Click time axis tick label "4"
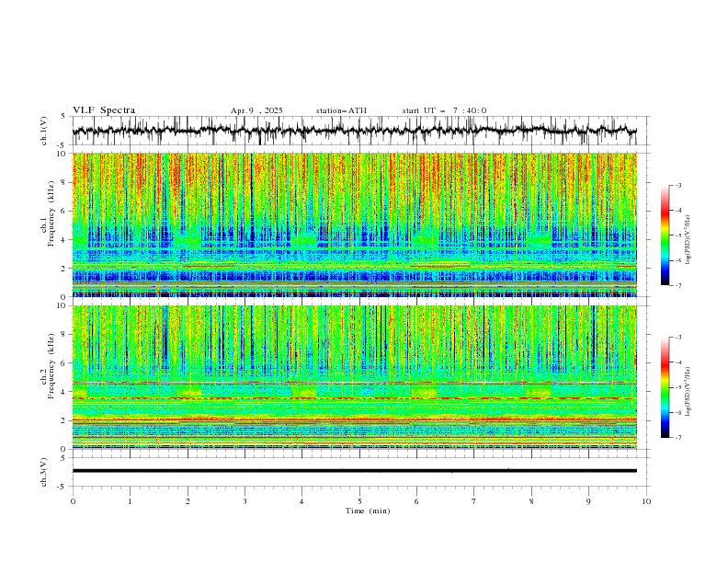This screenshot has height=563, width=728. [301, 501]
